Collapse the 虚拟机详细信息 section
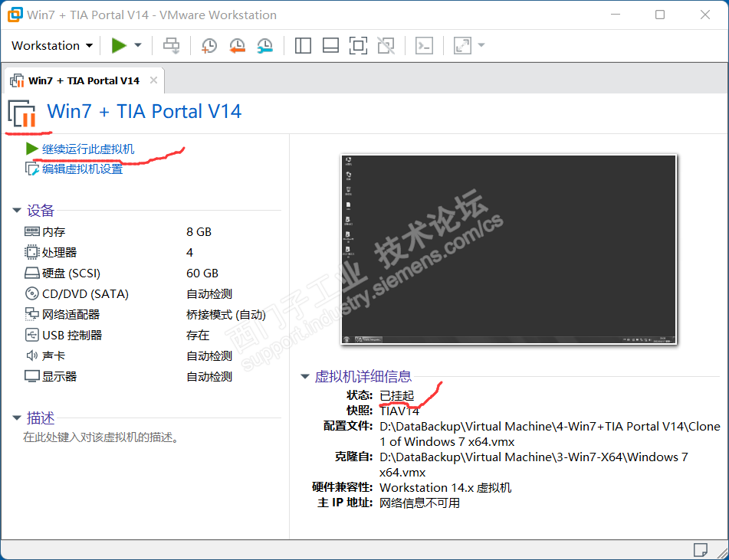This screenshot has height=560, width=729. pos(305,376)
